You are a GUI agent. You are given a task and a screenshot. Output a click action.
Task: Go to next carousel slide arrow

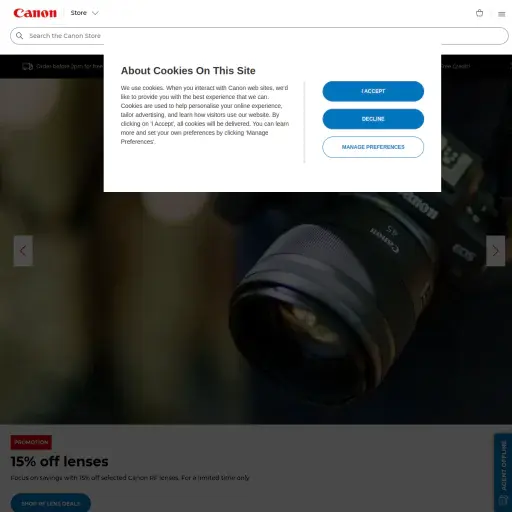click(495, 251)
